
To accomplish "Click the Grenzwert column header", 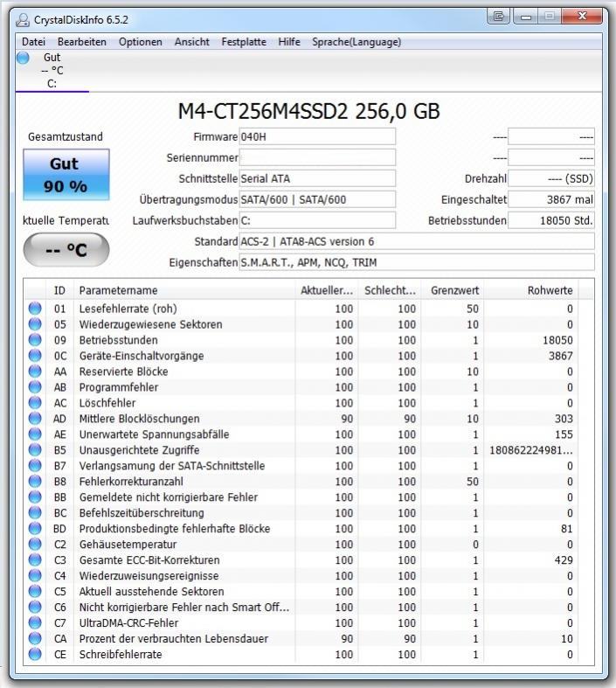I will 453,290.
